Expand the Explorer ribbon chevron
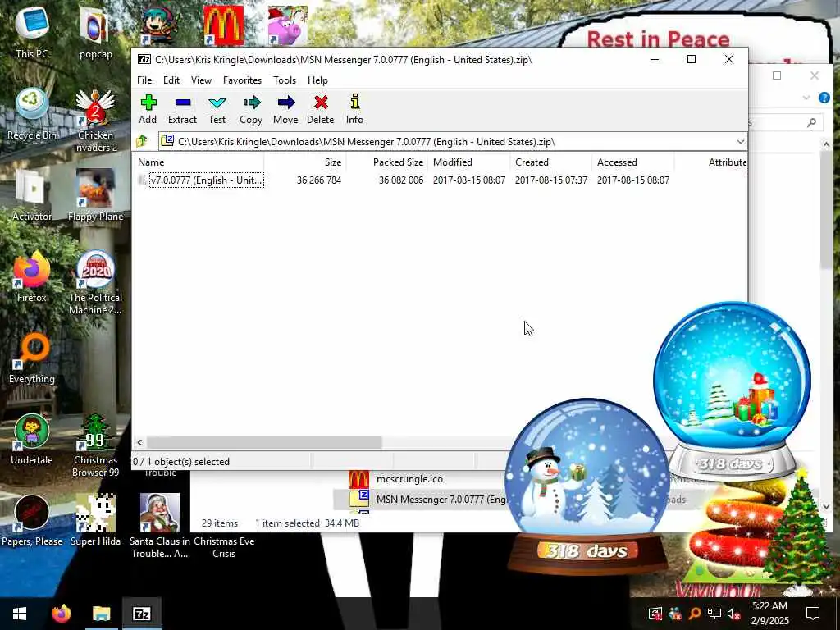This screenshot has height=630, width=840. pyautogui.click(x=806, y=98)
